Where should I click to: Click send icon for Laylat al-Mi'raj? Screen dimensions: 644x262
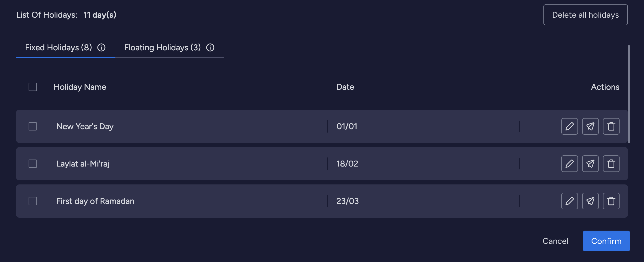pyautogui.click(x=590, y=164)
